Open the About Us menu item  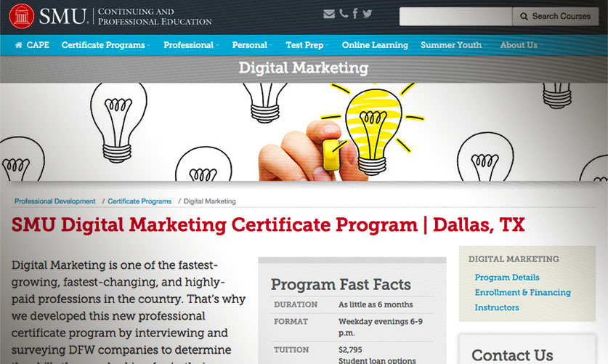coord(519,45)
